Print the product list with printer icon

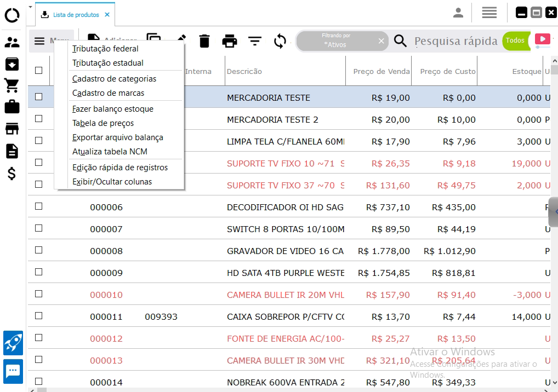(230, 41)
